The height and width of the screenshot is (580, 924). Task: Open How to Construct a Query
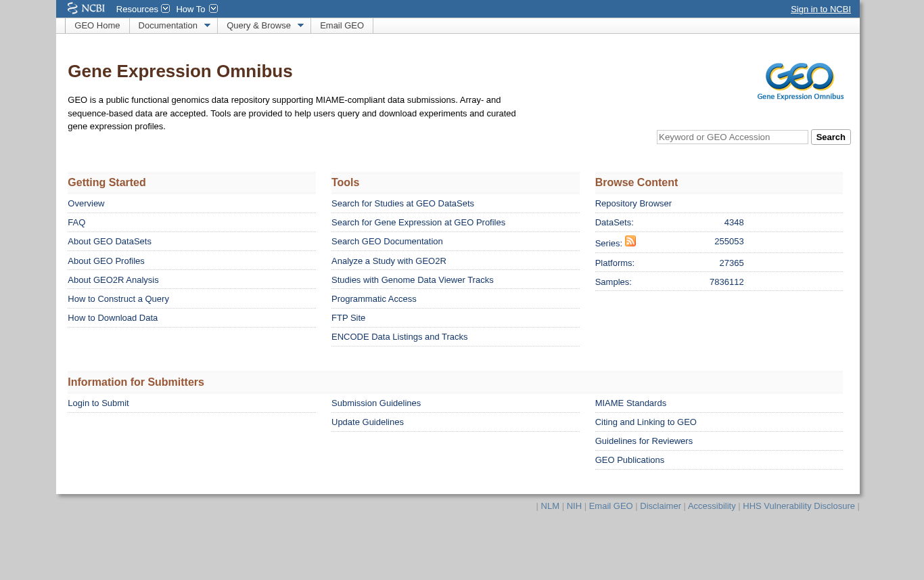point(118,299)
